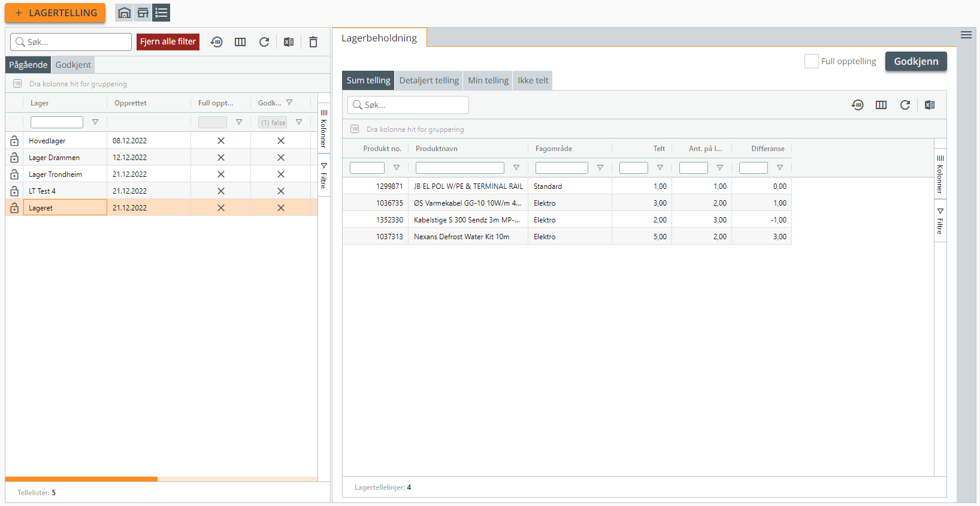Select Min telling tab
This screenshot has width=980, height=506.
click(x=488, y=80)
